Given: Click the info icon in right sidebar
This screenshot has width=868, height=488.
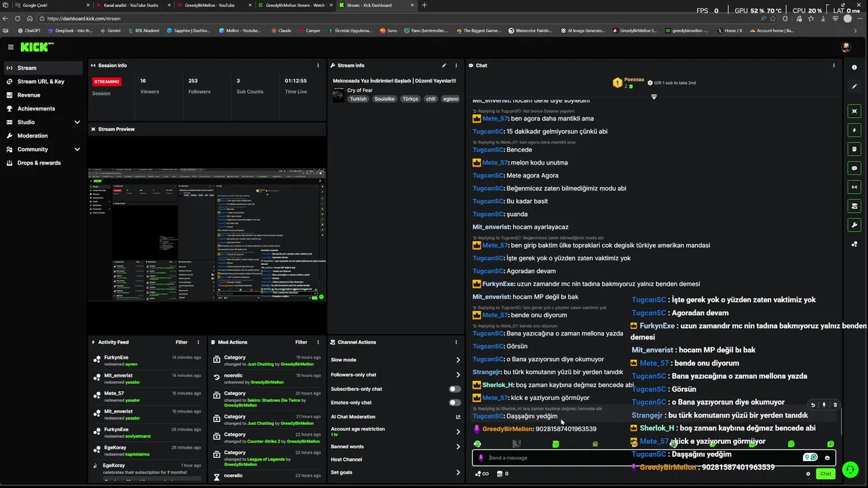Looking at the screenshot, I should coord(854,67).
